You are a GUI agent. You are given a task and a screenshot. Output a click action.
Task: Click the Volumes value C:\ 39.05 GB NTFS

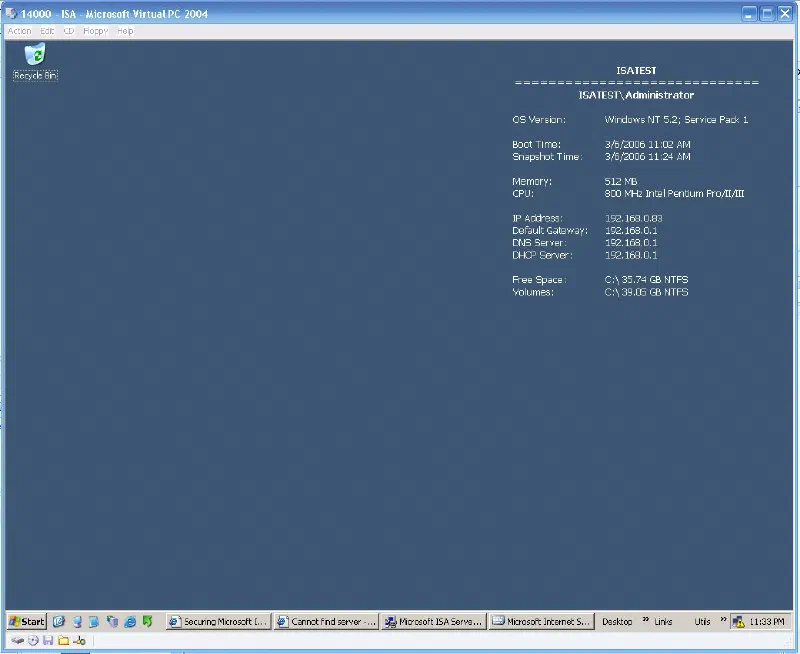tap(646, 292)
